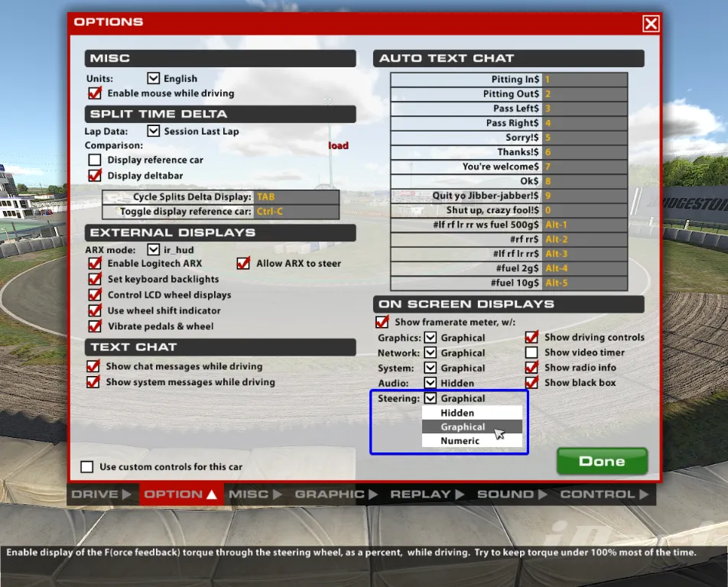Edit the You're welcome$ key field
The width and height of the screenshot is (728, 587).
pos(584,167)
